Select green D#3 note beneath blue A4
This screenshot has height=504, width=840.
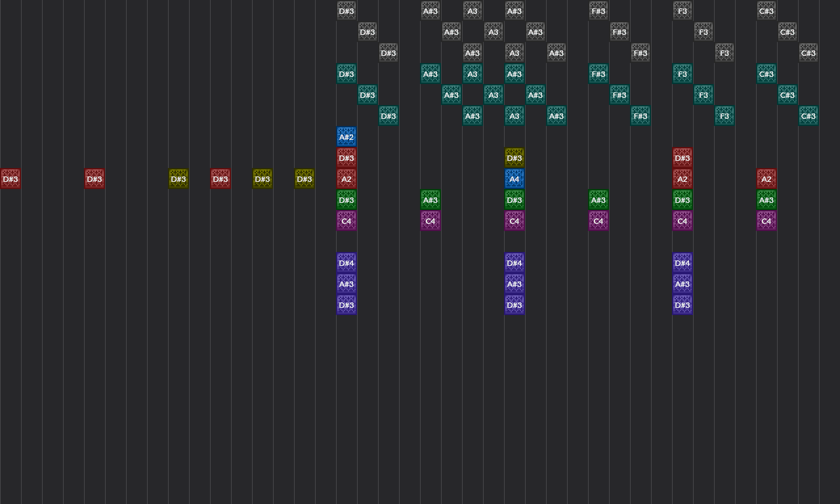point(514,199)
